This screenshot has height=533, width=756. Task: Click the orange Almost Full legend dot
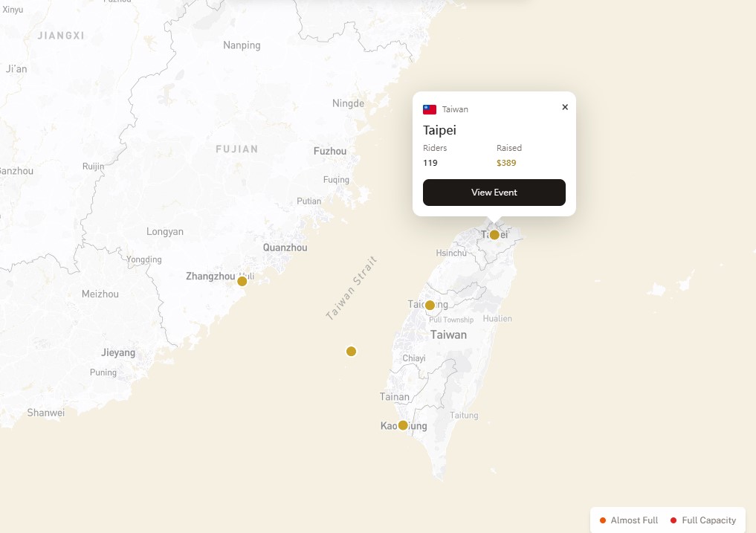click(603, 520)
